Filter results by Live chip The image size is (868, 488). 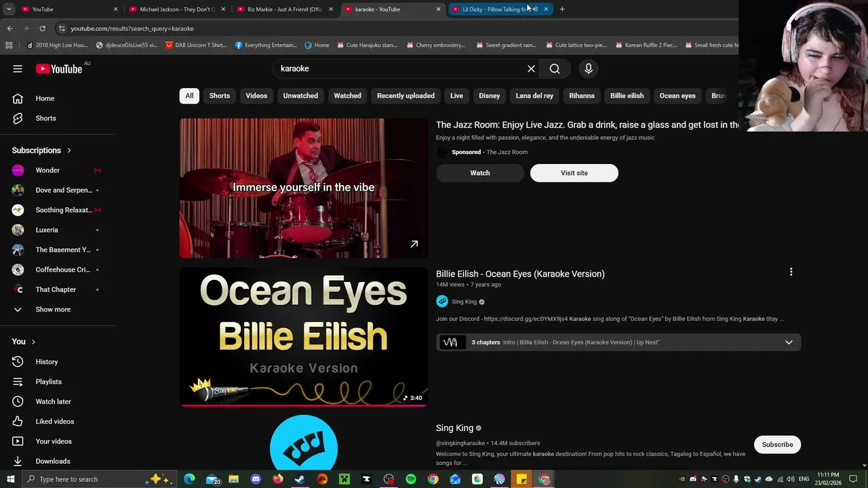[x=456, y=96]
